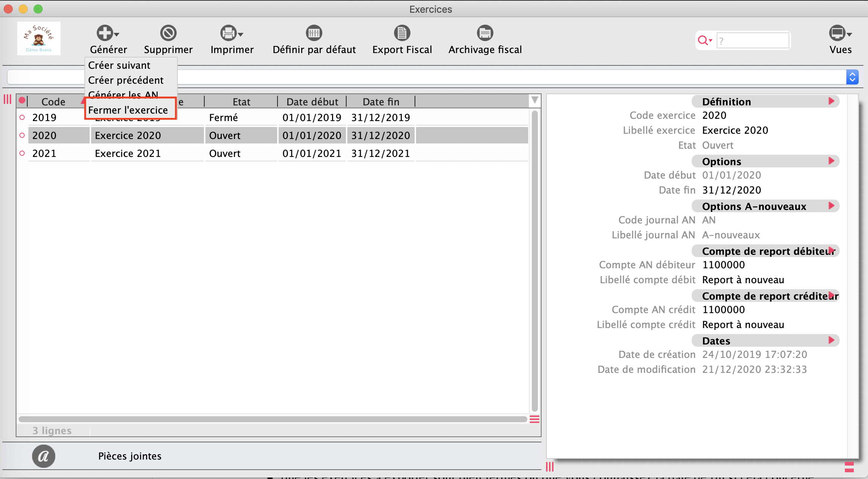Click the Définir par défaut label
This screenshot has height=479, width=868.
314,49
